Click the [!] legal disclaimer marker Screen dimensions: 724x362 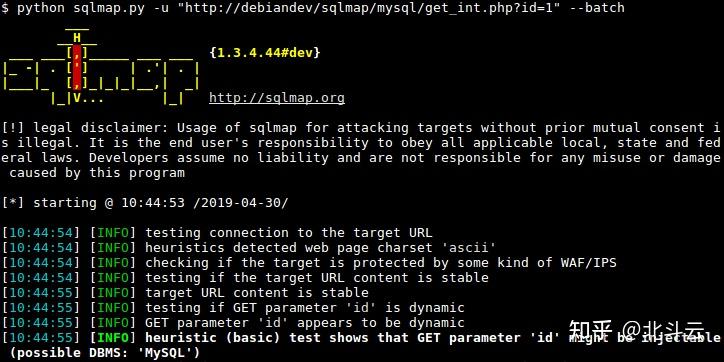14,128
